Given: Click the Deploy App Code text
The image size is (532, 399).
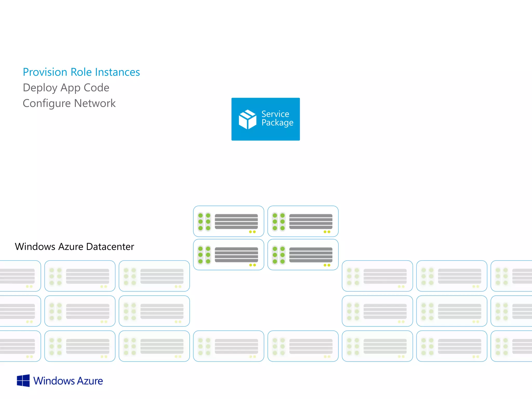Looking at the screenshot, I should (66, 88).
